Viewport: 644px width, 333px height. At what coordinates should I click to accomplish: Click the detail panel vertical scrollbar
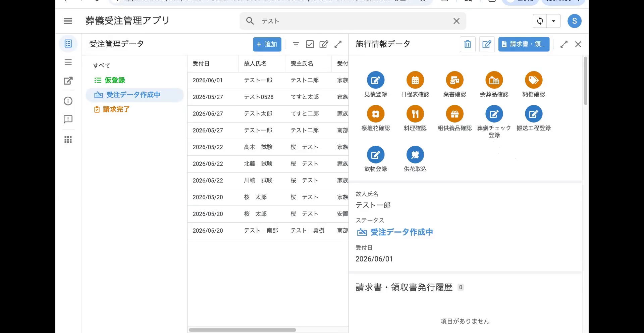coord(586,81)
